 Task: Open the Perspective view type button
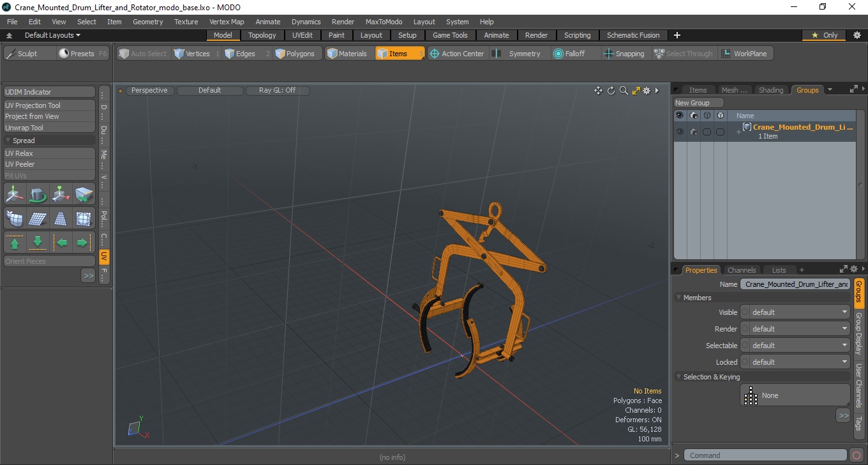point(149,91)
